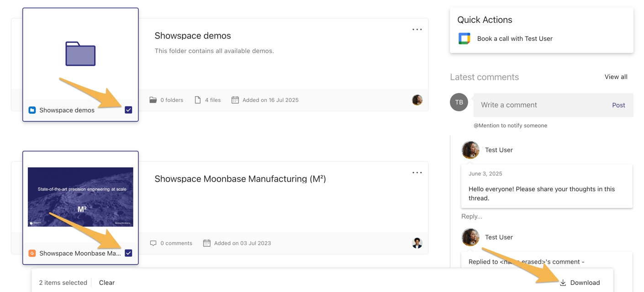Uncheck the Showspace demos selection checkbox
The height and width of the screenshot is (292, 644).
point(128,110)
